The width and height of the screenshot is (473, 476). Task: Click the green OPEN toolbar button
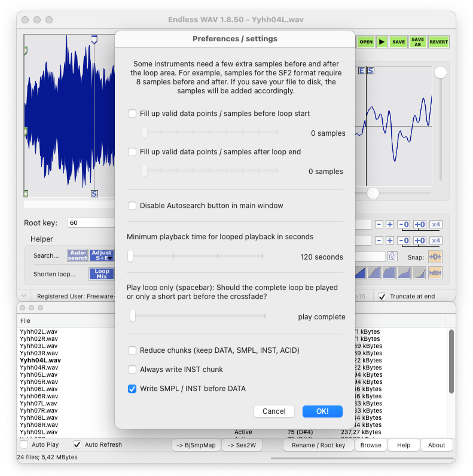(366, 42)
